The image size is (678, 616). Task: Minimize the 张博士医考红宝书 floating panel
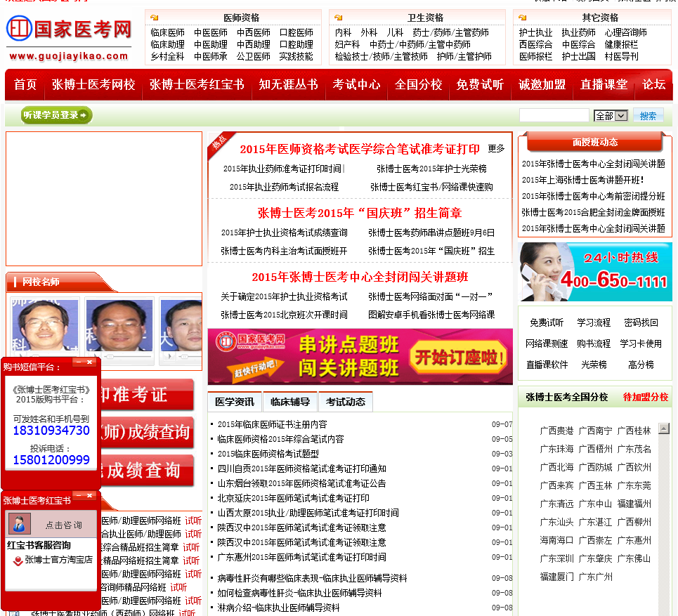click(x=79, y=495)
